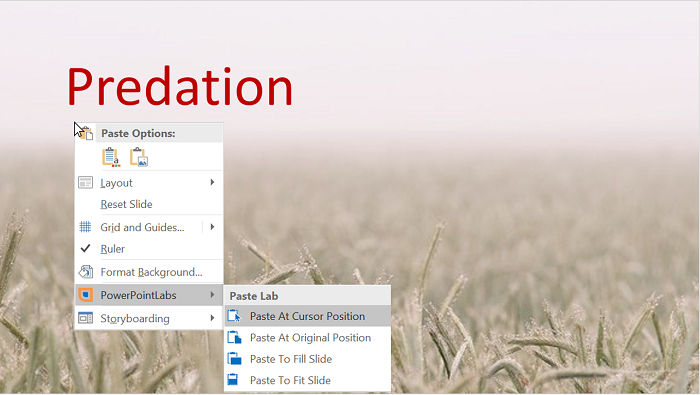This screenshot has width=700, height=395.
Task: Expand Grid and Guides submenu arrow
Action: [212, 227]
